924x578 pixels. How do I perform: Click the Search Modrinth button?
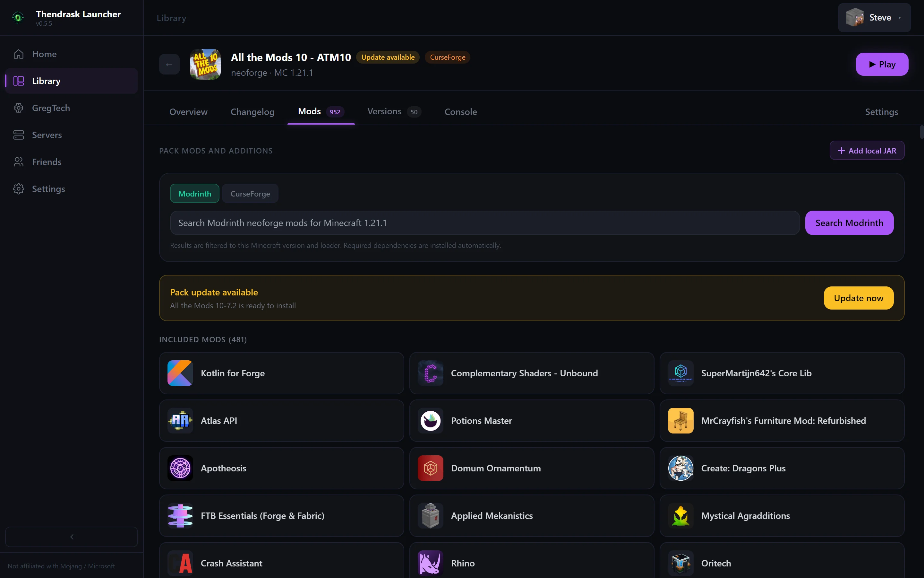click(849, 223)
